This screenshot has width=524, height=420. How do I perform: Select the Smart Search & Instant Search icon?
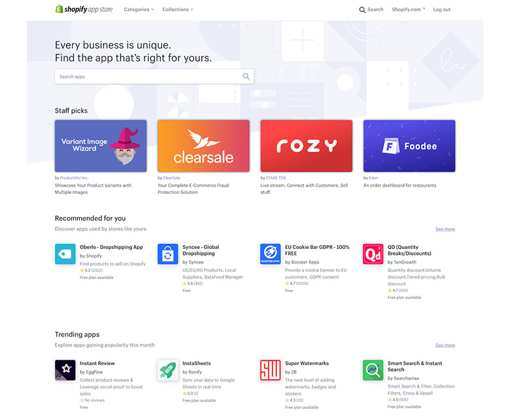point(373,370)
